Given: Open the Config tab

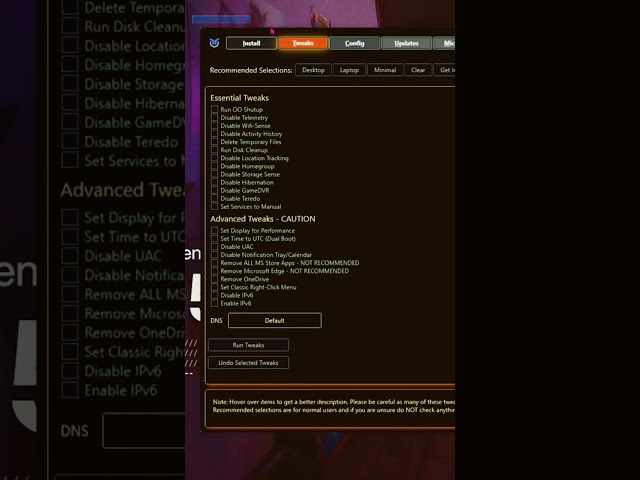Looking at the screenshot, I should pyautogui.click(x=354, y=43).
